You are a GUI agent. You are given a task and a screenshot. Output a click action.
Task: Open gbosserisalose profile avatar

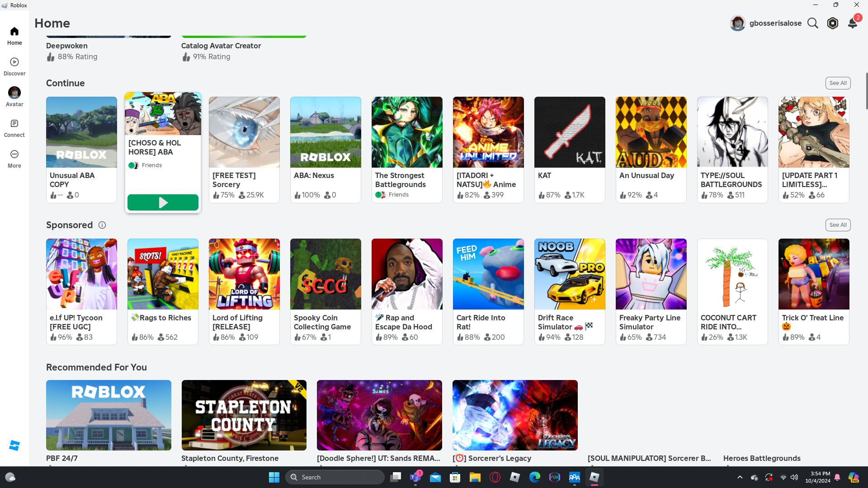tap(738, 23)
